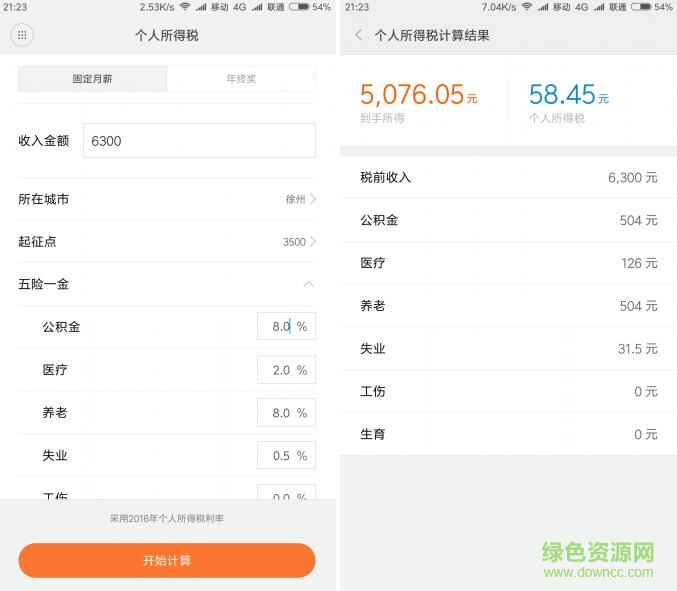Select the 公积金 504 元 result row

pos(508,220)
